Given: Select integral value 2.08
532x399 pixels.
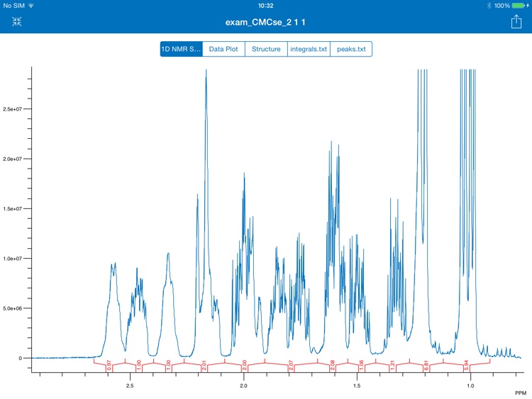Looking at the screenshot, I should tap(333, 365).
